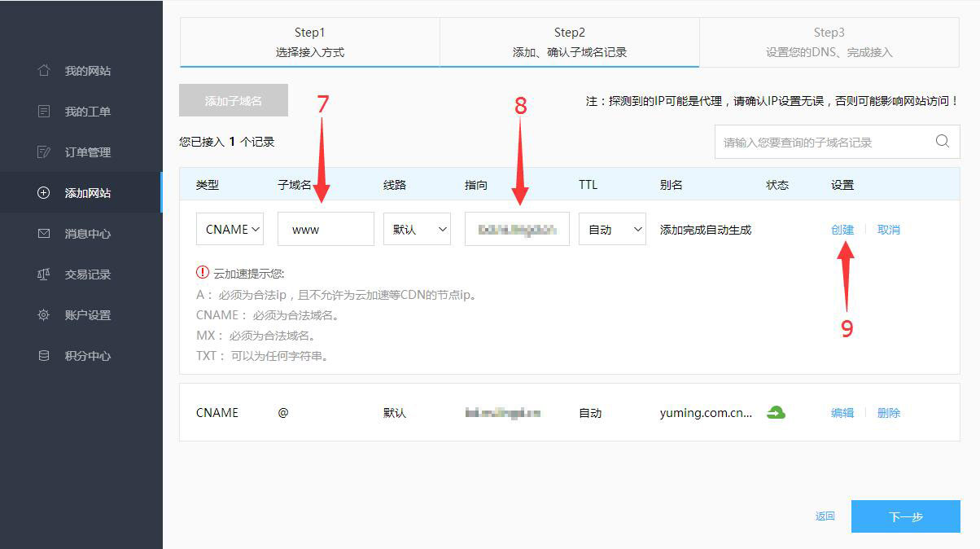Viewport: 980px width, 549px height.
Task: Click the scales icon beside 交易记录
Action: 44,274
